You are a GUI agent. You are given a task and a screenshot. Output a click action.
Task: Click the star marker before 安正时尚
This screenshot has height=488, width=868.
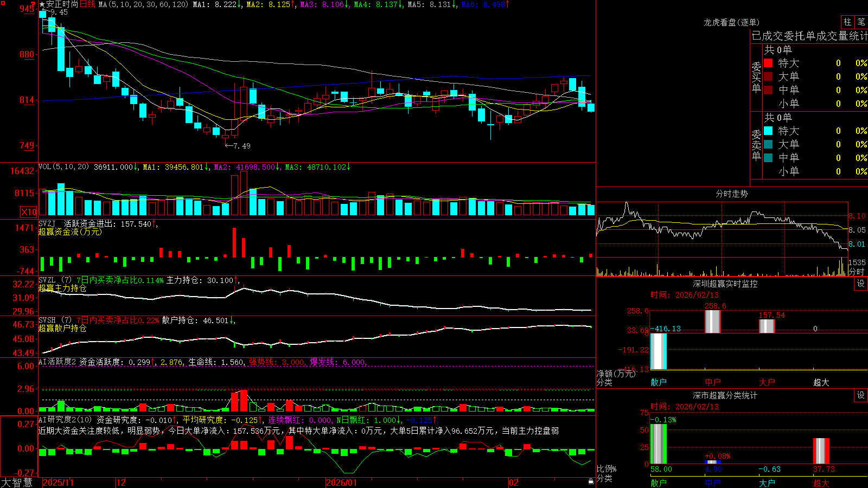42,4
